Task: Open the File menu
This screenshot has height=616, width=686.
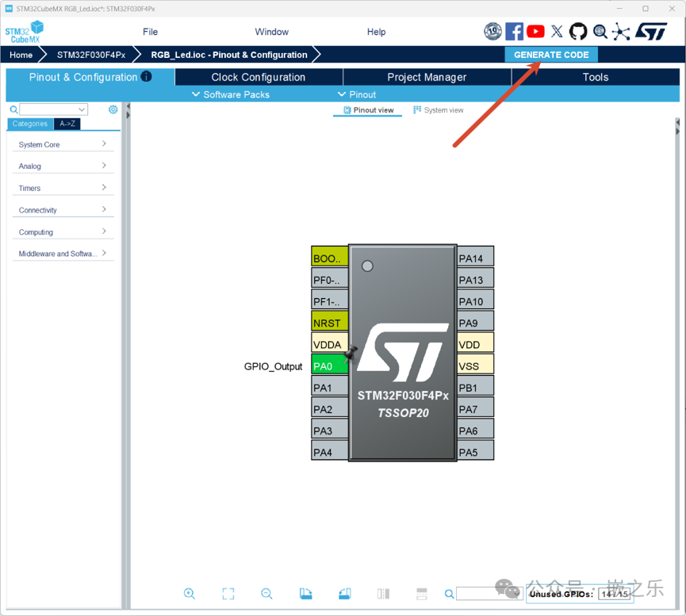Action: pos(150,32)
